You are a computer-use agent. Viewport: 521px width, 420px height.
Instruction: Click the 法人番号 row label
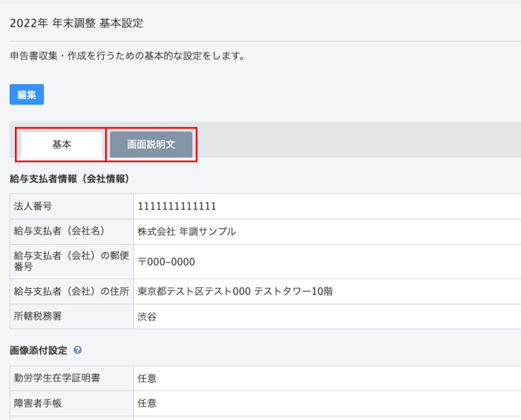pos(33,206)
